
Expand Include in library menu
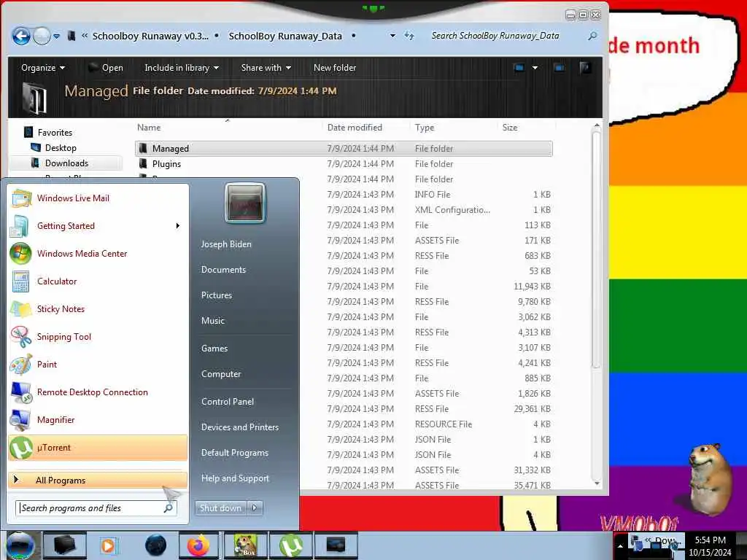[x=182, y=68]
